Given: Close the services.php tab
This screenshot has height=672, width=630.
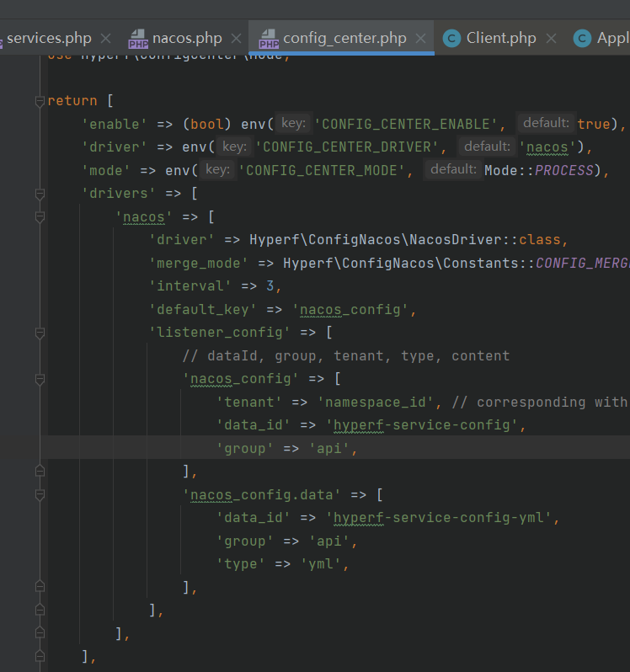Looking at the screenshot, I should pyautogui.click(x=105, y=39).
